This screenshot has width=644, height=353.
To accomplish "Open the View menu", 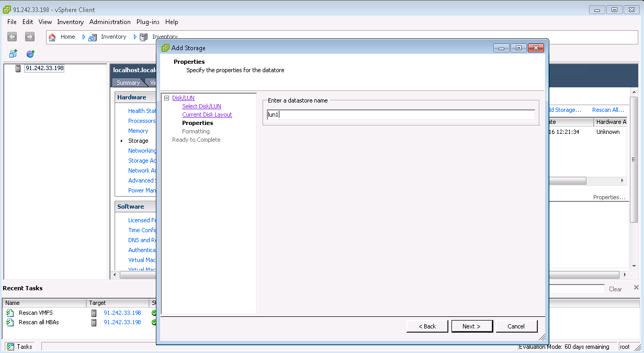I will point(46,22).
